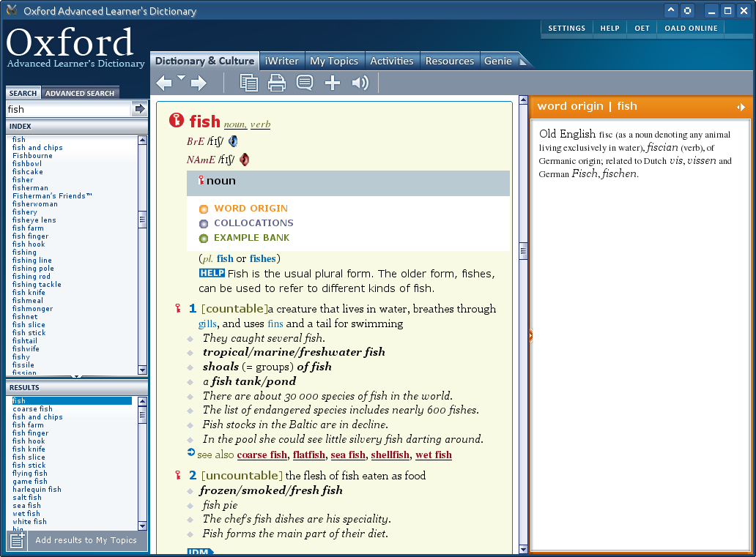Open the notes speech bubble icon
The width and height of the screenshot is (756, 557).
pyautogui.click(x=305, y=83)
